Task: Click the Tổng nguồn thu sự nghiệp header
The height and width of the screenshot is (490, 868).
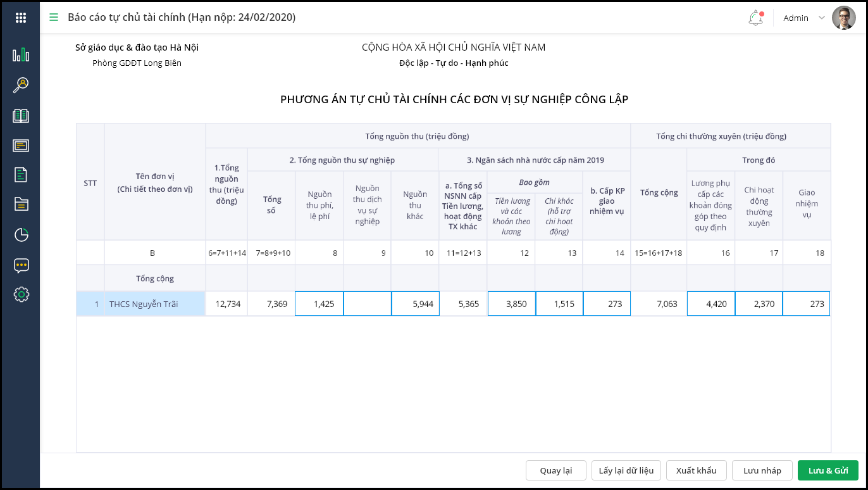Action: [342, 160]
